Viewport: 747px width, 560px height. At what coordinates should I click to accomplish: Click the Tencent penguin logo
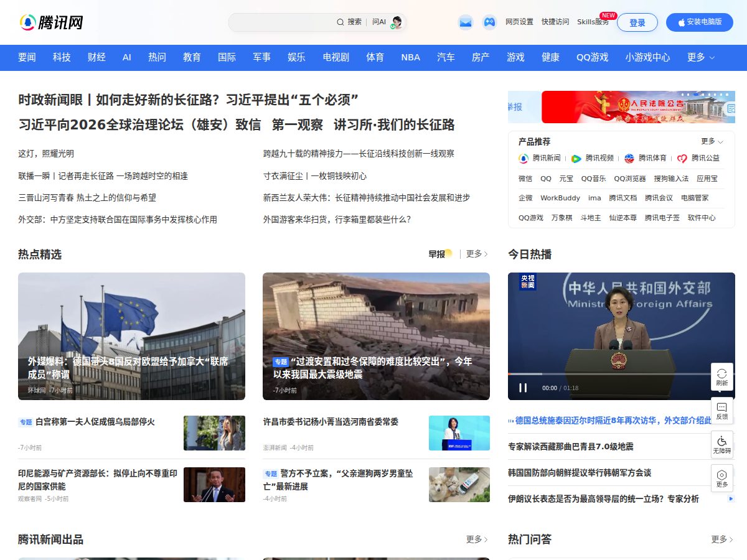point(51,22)
